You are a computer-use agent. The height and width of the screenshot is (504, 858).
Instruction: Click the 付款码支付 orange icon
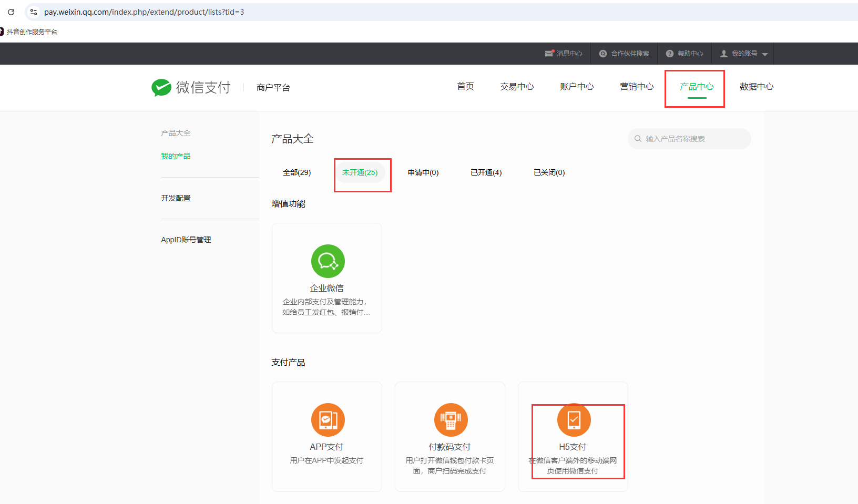451,420
